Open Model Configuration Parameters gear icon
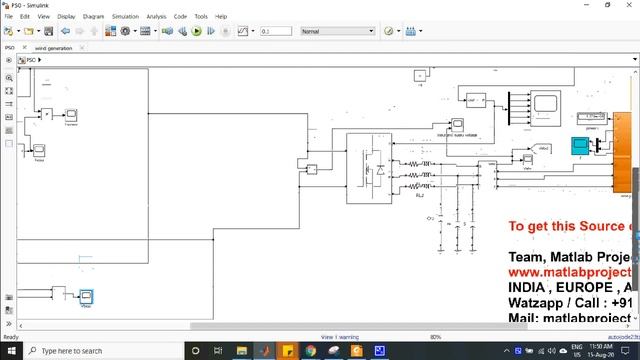This screenshot has height=360, width=640. (125, 31)
